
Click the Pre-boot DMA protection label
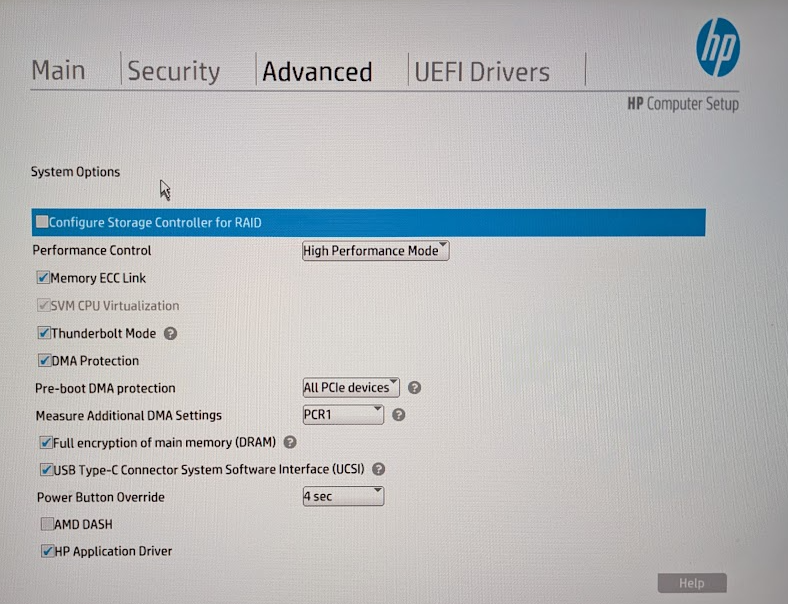105,388
